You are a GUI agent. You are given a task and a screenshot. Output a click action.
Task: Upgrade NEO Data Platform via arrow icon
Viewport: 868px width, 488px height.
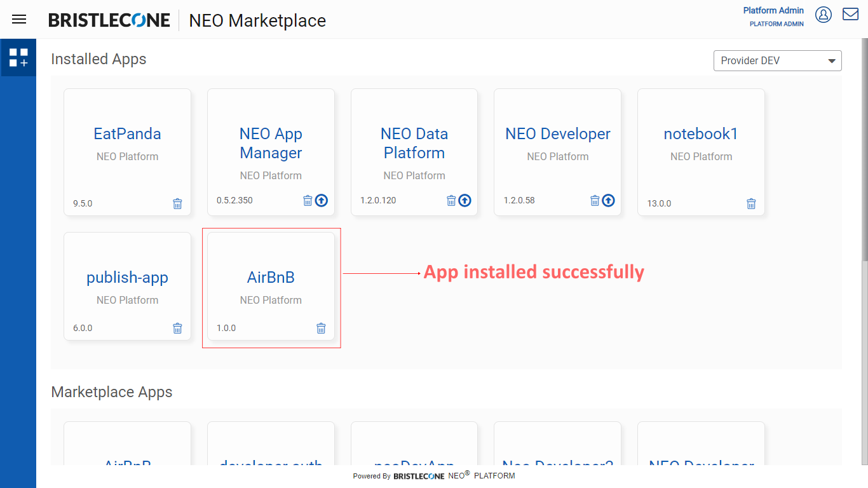[465, 200]
